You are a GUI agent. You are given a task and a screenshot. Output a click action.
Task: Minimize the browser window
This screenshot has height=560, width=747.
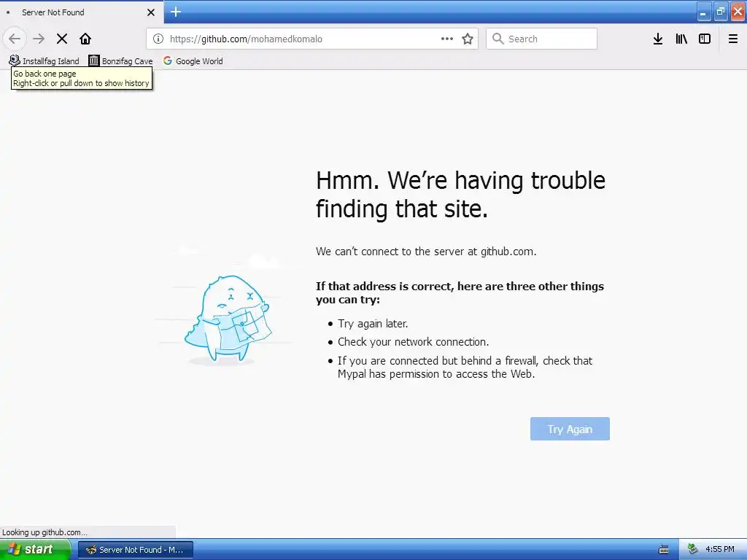tap(703, 12)
